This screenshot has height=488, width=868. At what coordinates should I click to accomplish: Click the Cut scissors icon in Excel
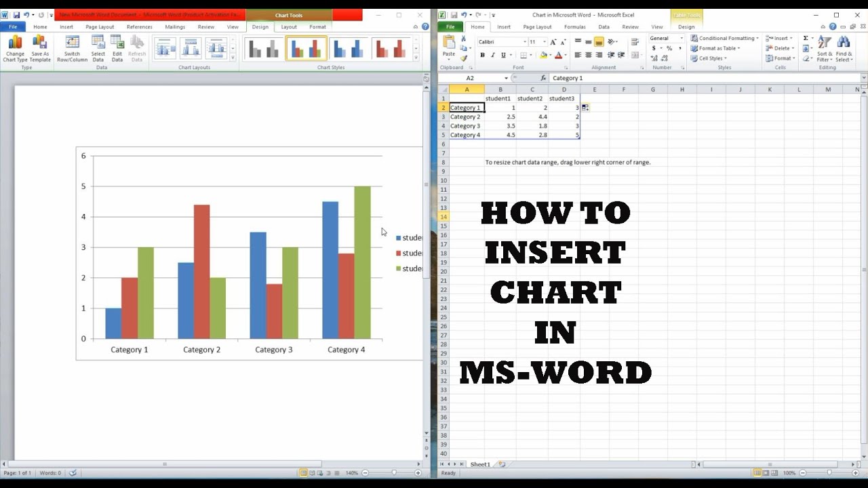[463, 39]
